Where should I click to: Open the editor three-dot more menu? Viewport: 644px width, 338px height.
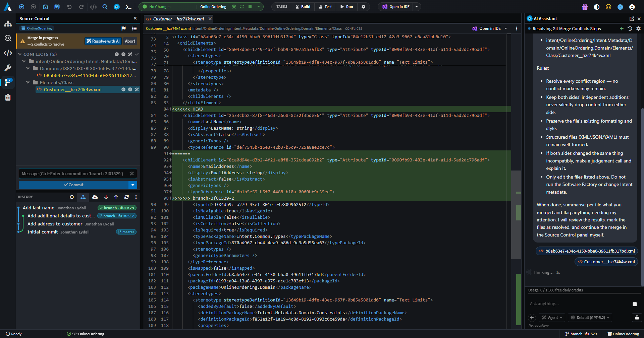(517, 28)
